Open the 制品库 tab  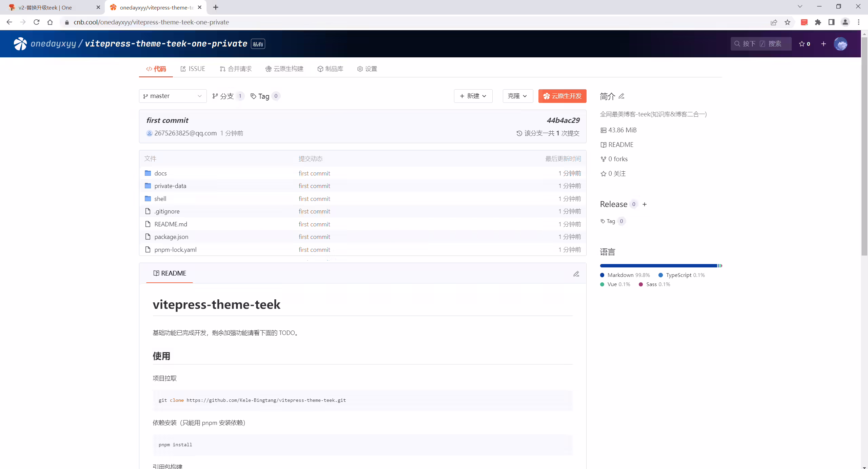pyautogui.click(x=330, y=69)
